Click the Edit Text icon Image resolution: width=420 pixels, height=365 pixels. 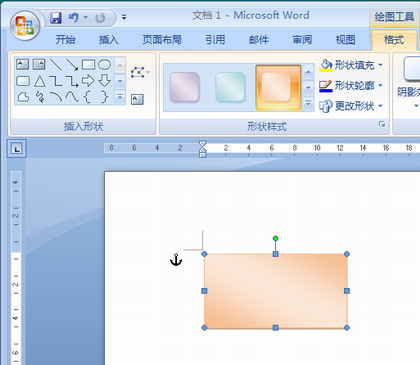click(x=137, y=99)
